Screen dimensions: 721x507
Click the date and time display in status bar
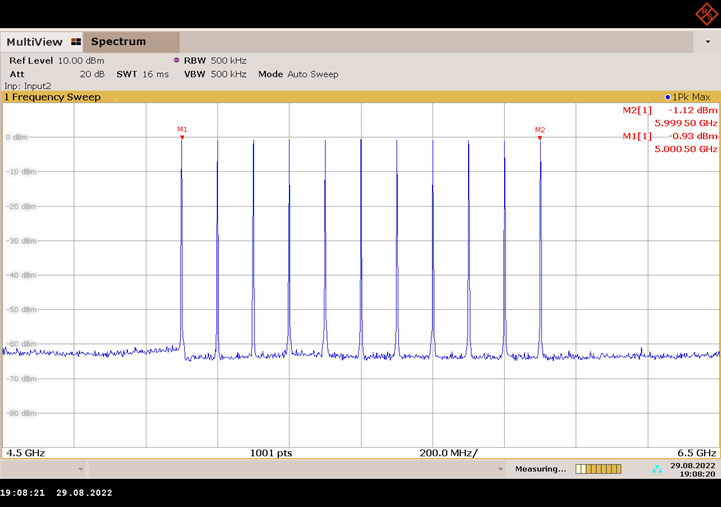click(x=694, y=468)
